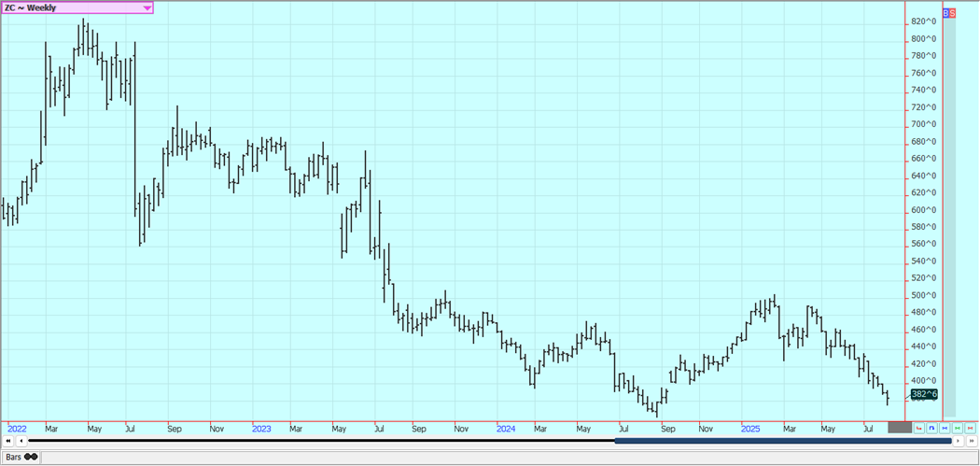980x466 pixels.
Task: Step chart back with left arrow
Action: click(x=21, y=441)
